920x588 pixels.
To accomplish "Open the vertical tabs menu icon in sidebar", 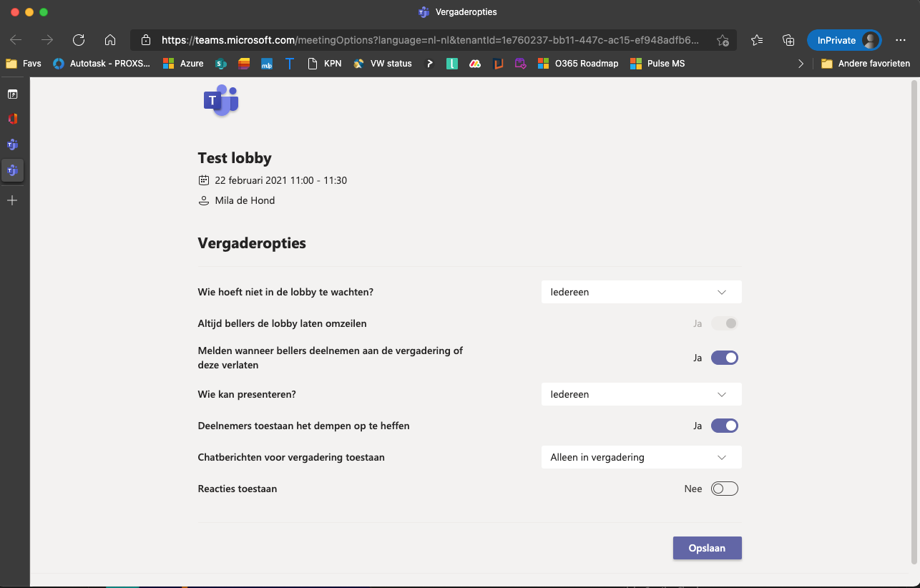I will pyautogui.click(x=12, y=94).
